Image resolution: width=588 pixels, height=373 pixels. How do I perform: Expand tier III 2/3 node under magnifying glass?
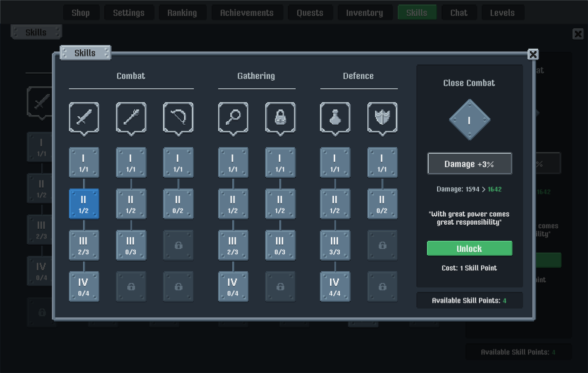click(x=233, y=245)
